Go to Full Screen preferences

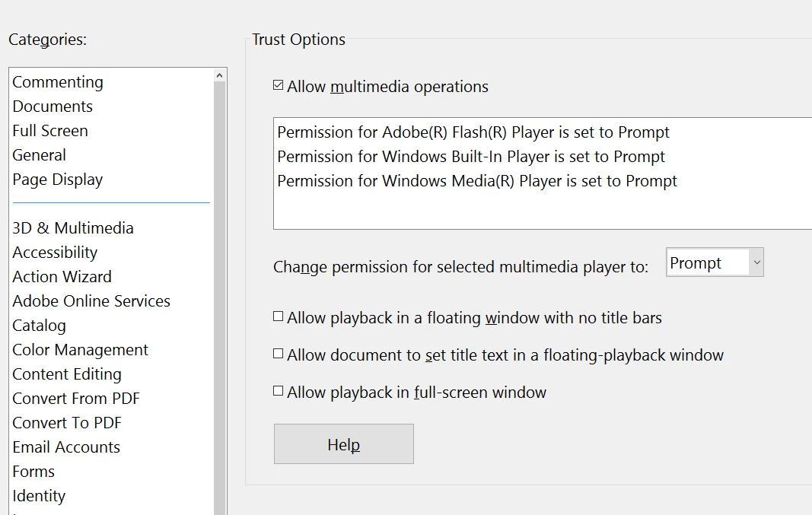click(50, 131)
